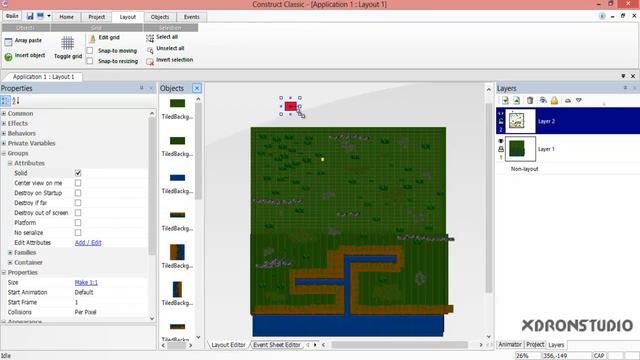Click the help icon at top right of ribbon
The height and width of the screenshot is (360, 640).
pyautogui.click(x=602, y=16)
